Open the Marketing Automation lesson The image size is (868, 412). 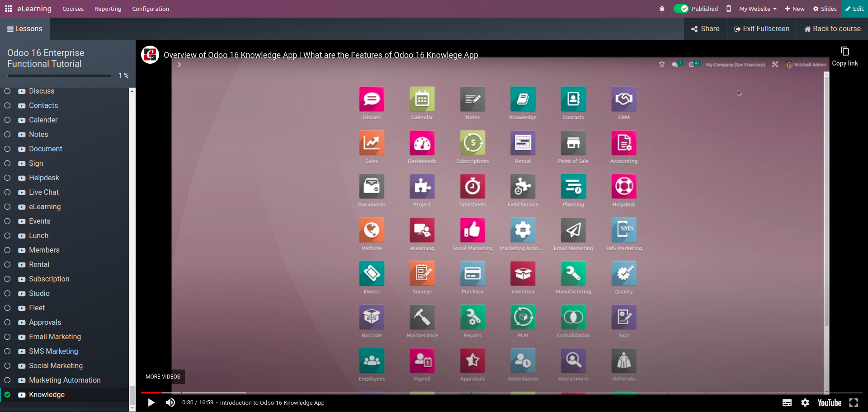(65, 380)
